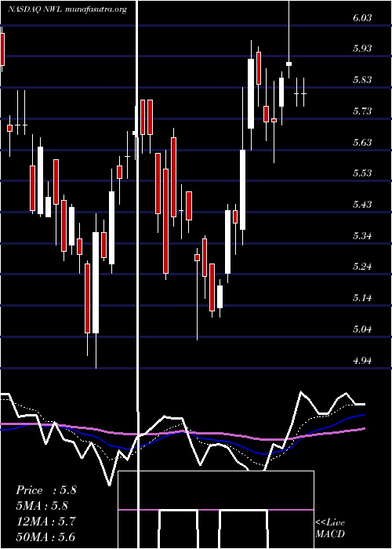Click the 12MA : 5.7 readout
392x549 pixels.
click(x=45, y=522)
